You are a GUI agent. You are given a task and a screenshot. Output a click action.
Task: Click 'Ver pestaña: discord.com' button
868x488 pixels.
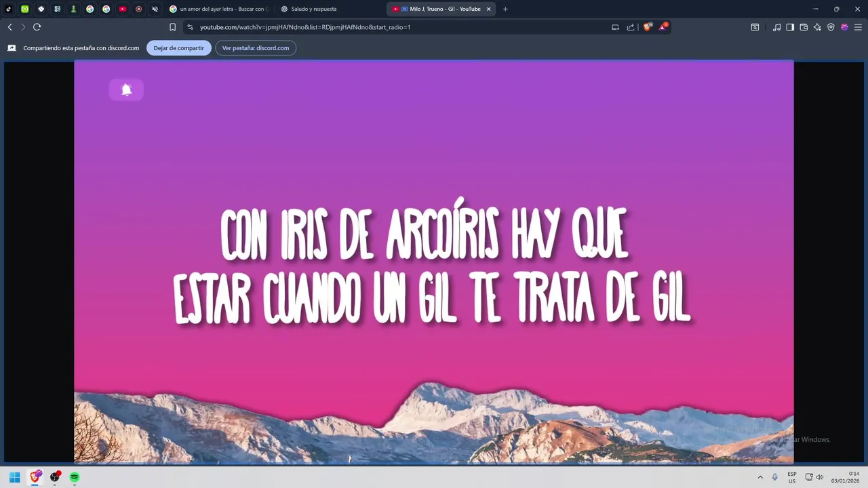pyautogui.click(x=256, y=48)
